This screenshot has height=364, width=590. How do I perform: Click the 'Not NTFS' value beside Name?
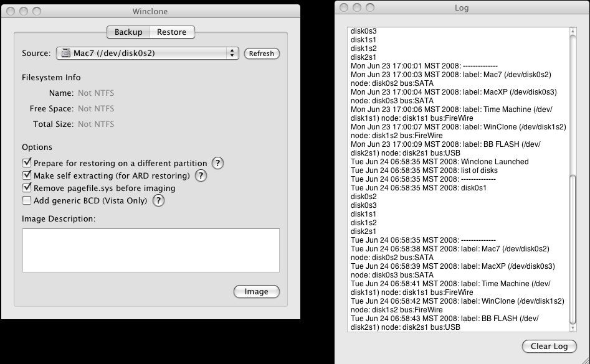click(x=96, y=93)
